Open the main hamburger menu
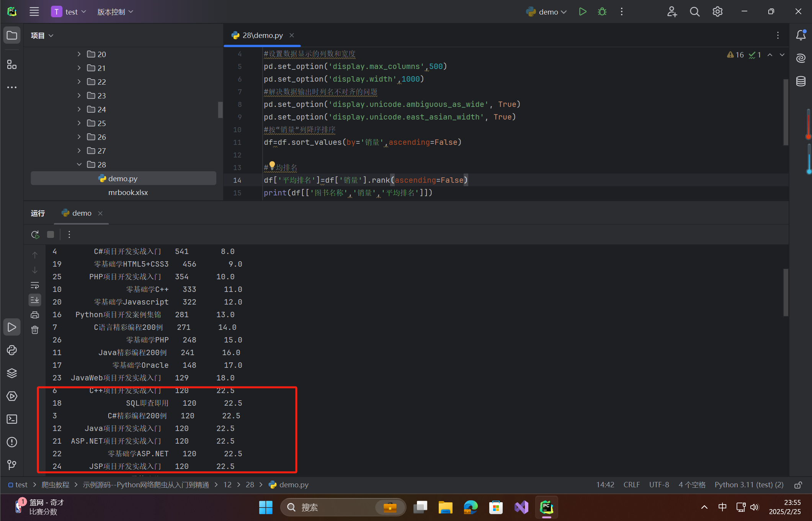812x521 pixels. pyautogui.click(x=34, y=11)
